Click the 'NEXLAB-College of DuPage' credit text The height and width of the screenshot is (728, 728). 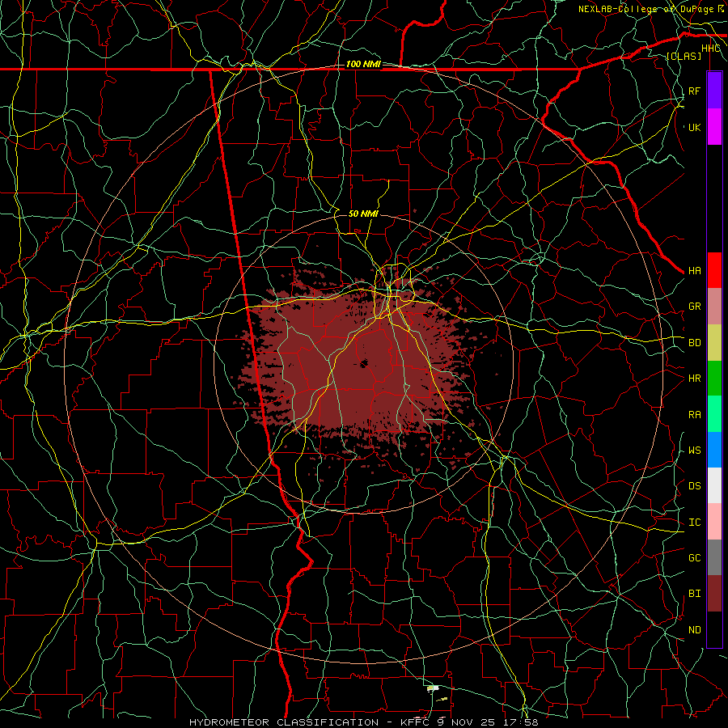pyautogui.click(x=645, y=9)
